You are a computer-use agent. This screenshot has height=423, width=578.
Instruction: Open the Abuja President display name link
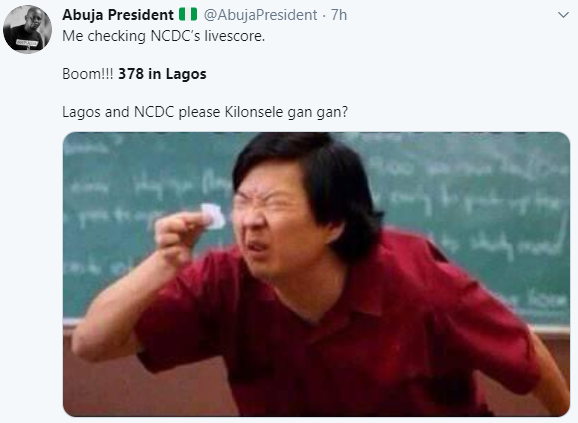118,15
